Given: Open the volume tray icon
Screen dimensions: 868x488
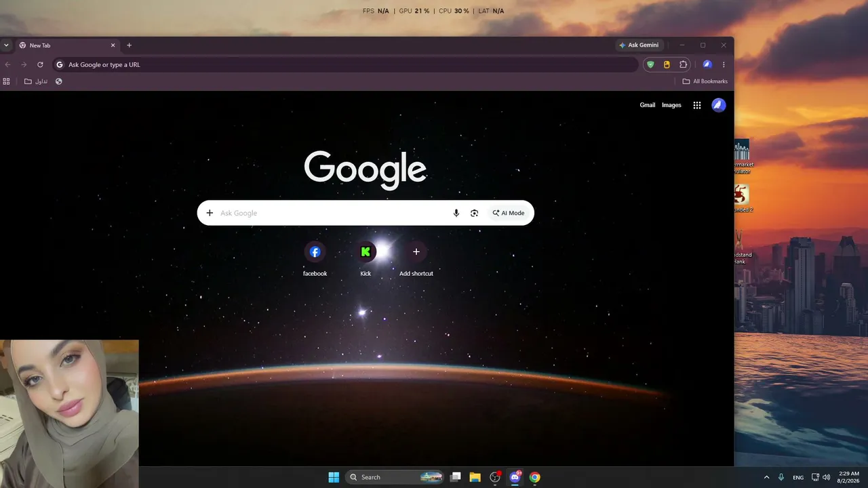Looking at the screenshot, I should 826,477.
